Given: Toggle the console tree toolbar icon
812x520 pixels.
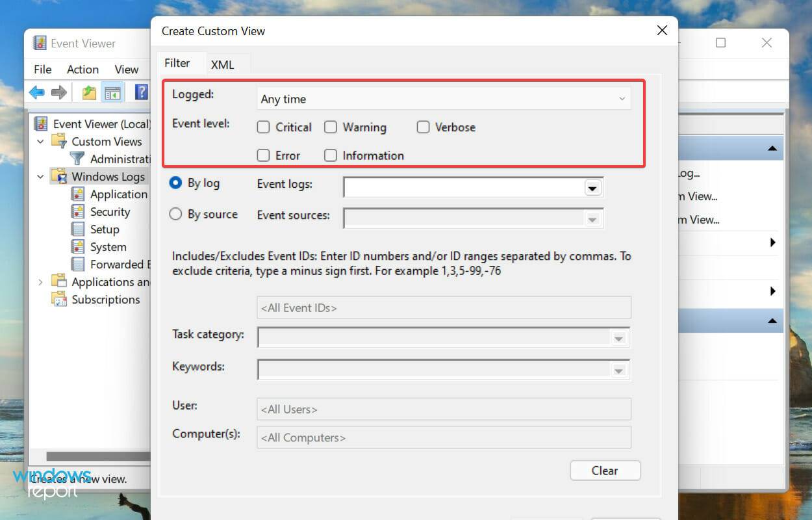Looking at the screenshot, I should click(x=113, y=92).
